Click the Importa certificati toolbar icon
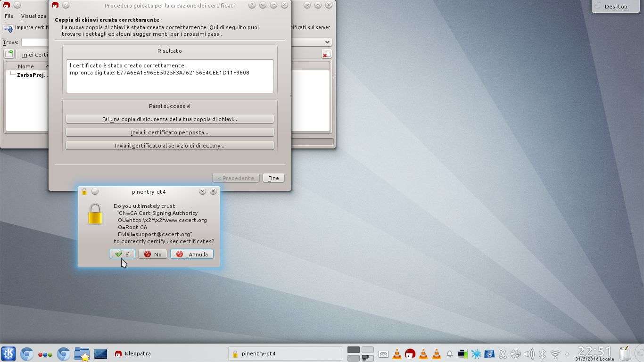This screenshot has height=362, width=644. [x=8, y=28]
